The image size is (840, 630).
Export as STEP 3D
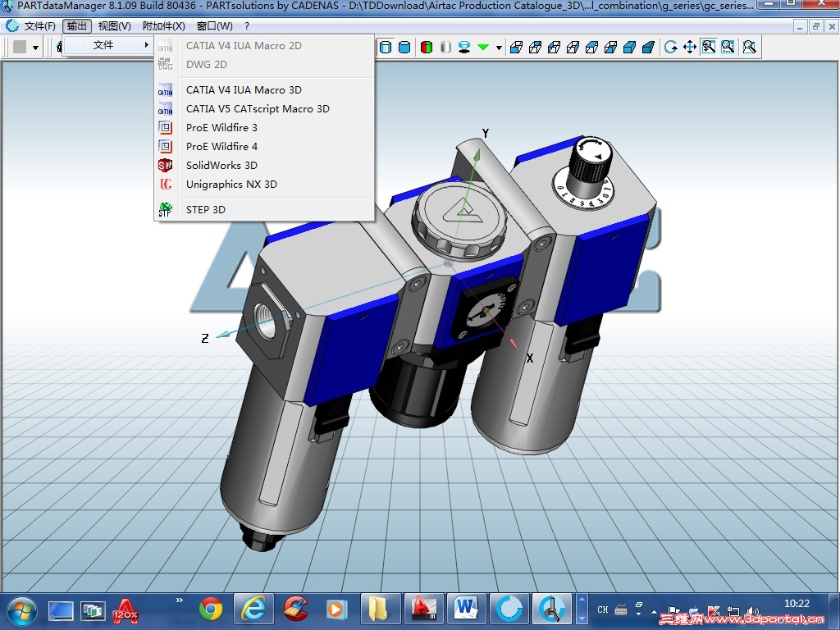(x=265, y=209)
